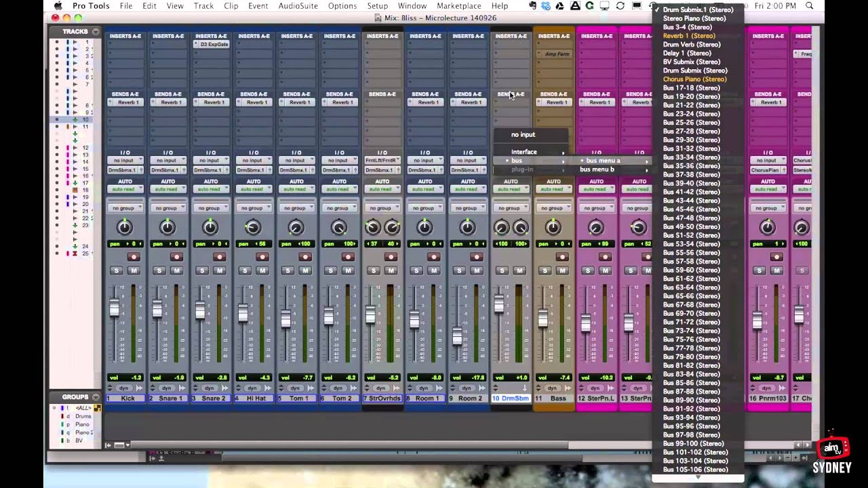Record-arm the Hi Hat track
The height and width of the screenshot is (488, 868).
point(262,257)
